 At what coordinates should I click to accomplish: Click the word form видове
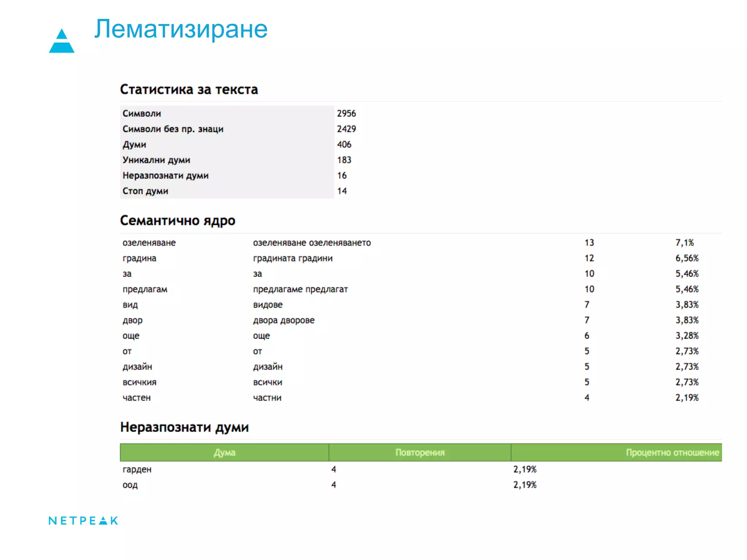(x=268, y=305)
